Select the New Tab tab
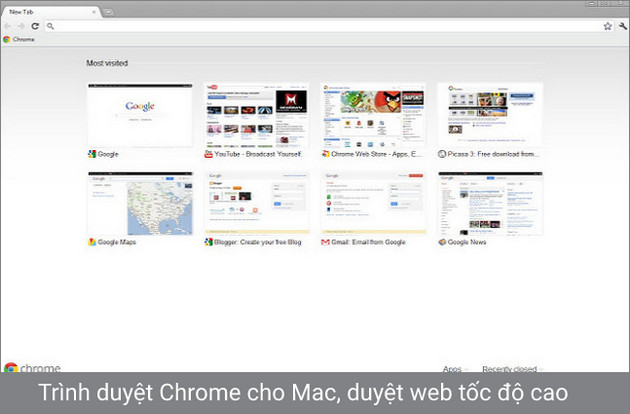630x414 pixels. pyautogui.click(x=50, y=12)
